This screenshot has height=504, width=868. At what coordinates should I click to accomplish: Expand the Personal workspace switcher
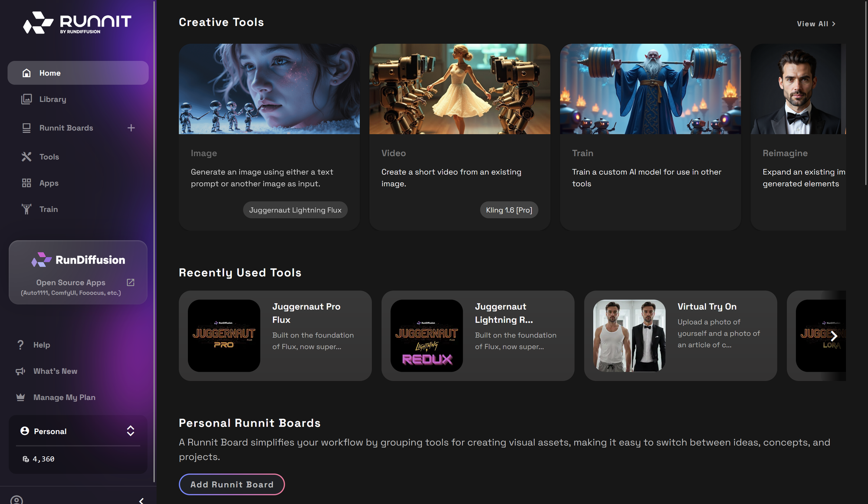click(x=131, y=431)
